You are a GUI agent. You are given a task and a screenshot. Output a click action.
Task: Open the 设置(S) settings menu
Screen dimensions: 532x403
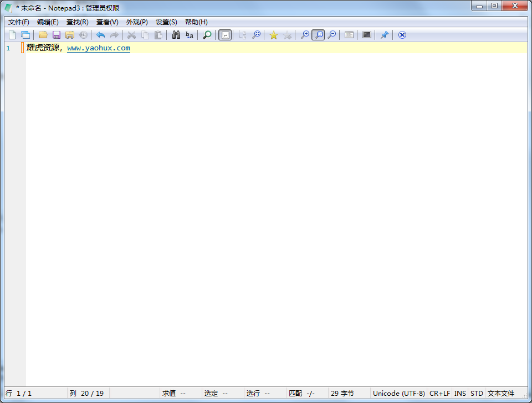[x=166, y=22]
